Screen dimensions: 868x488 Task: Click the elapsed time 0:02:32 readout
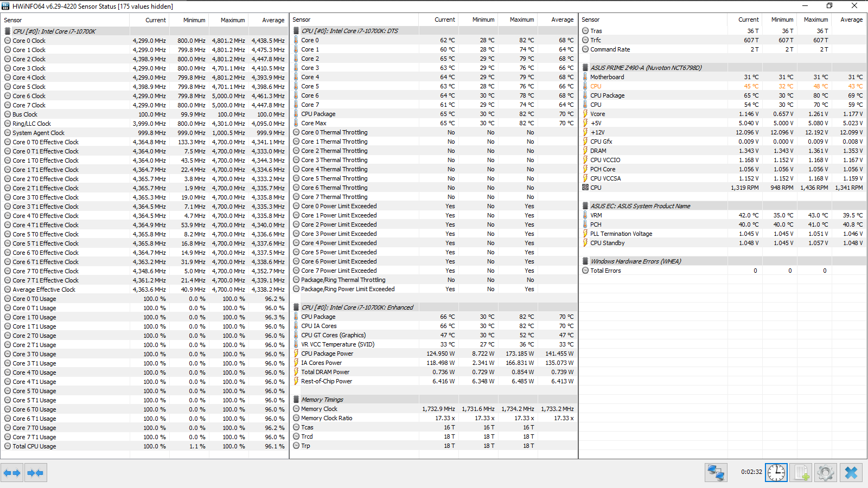point(751,472)
